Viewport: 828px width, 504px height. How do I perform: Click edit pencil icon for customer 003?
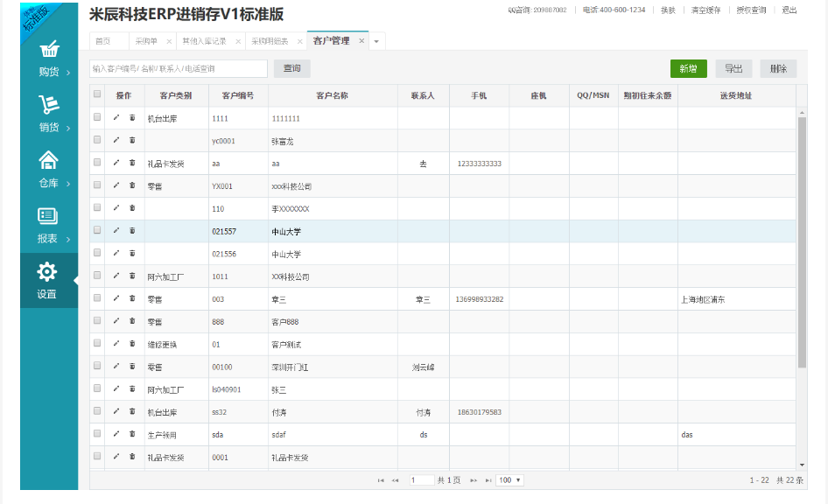(116, 299)
